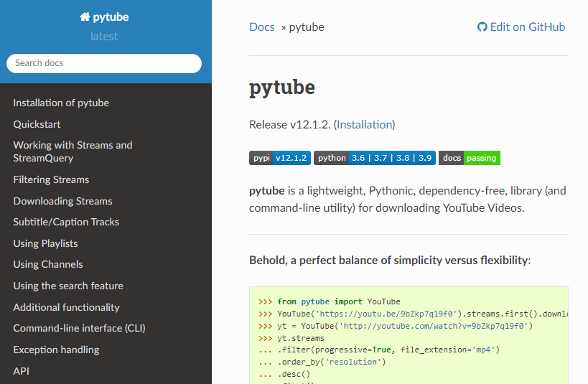Open the Quickstart sidebar item

(37, 124)
